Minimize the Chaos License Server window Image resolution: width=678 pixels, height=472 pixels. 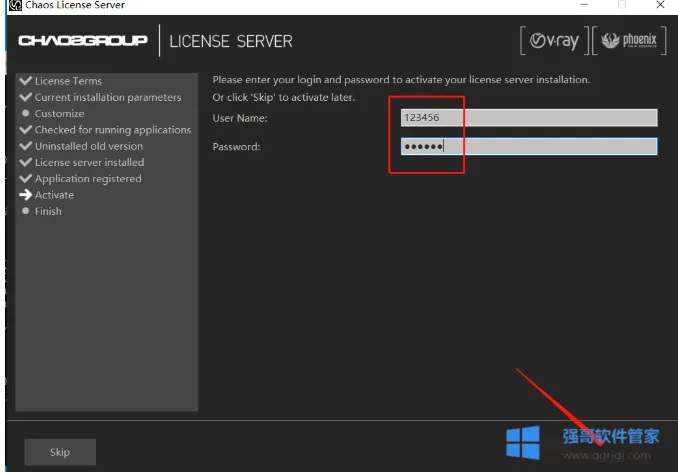tap(585, 5)
